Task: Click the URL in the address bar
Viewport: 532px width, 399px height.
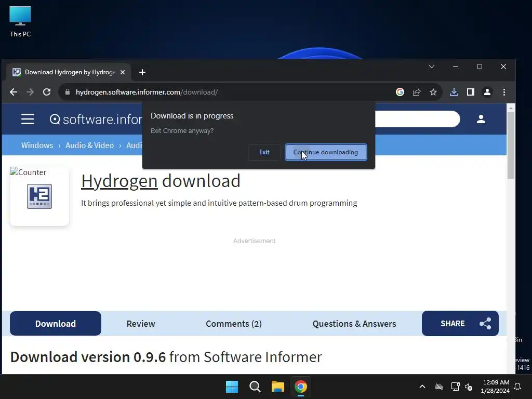Action: (147, 92)
